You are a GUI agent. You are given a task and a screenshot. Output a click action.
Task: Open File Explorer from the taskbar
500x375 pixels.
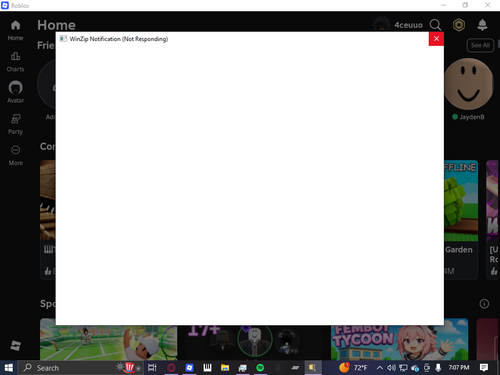point(225,368)
